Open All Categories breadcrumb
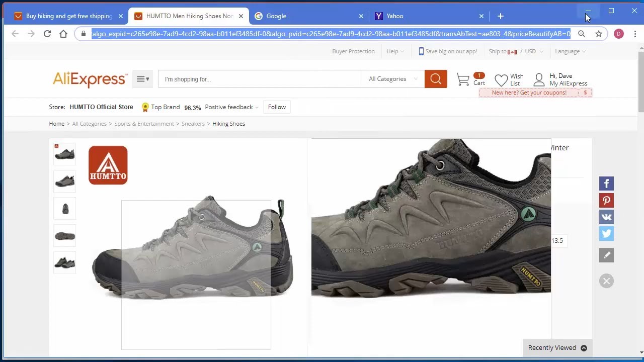This screenshot has width=644, height=362. [89, 124]
